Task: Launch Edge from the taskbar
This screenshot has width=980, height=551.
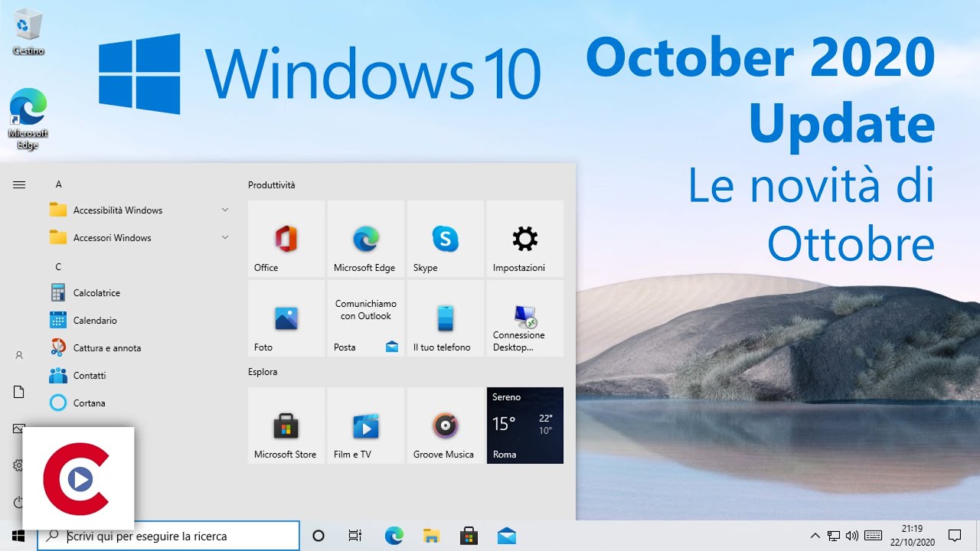Action: (394, 536)
